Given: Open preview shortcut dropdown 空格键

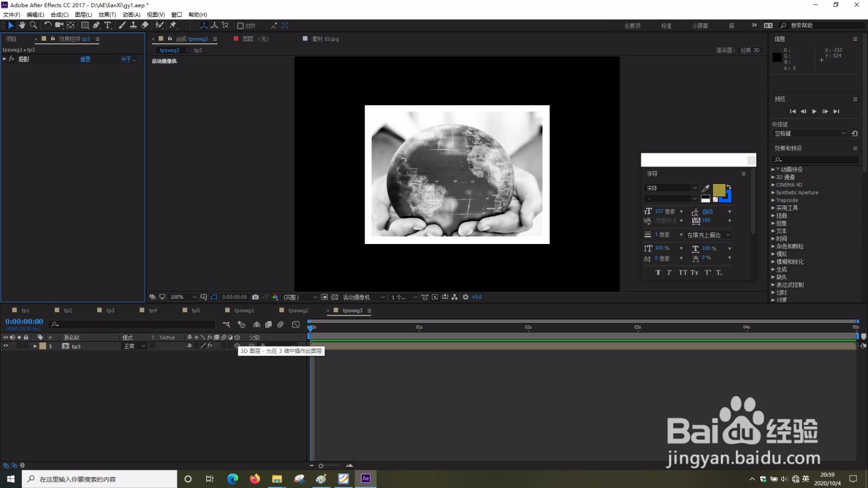Looking at the screenshot, I should pos(809,133).
